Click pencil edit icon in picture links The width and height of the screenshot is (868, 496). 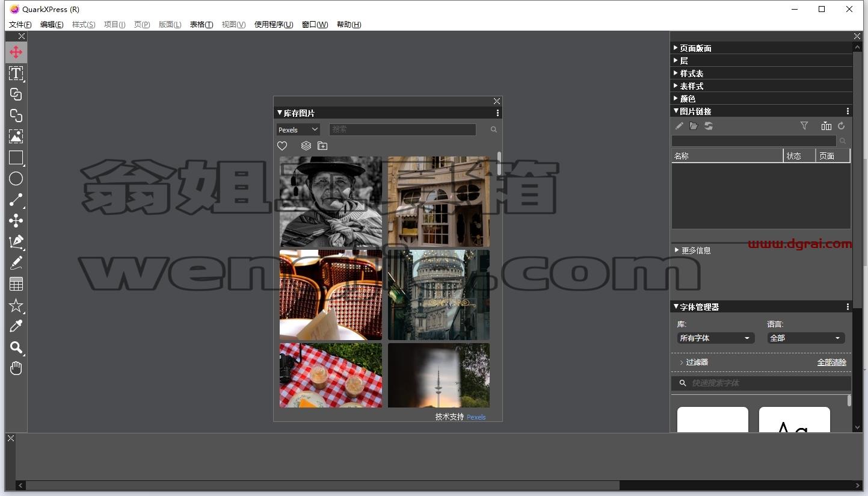(x=679, y=126)
